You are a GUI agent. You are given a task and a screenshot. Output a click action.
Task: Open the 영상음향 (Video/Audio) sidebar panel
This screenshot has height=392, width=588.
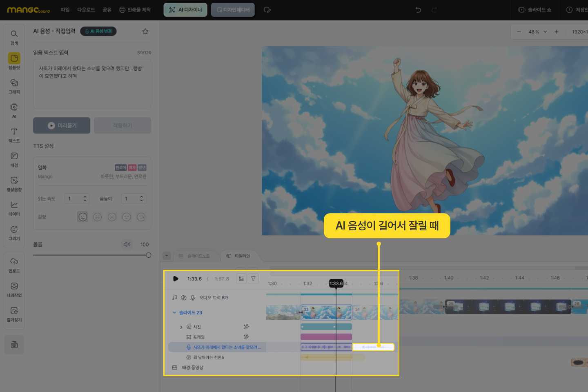(14, 183)
